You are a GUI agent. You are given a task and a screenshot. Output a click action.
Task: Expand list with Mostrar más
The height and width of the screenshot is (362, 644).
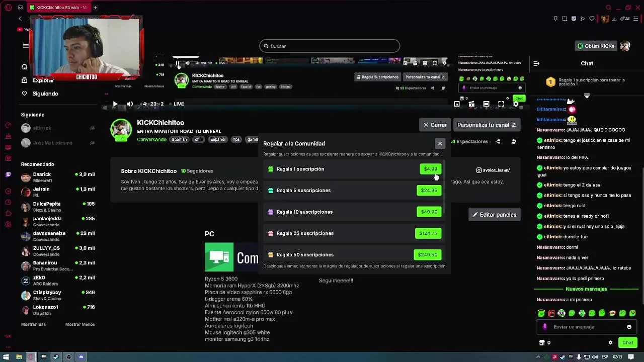(33, 324)
